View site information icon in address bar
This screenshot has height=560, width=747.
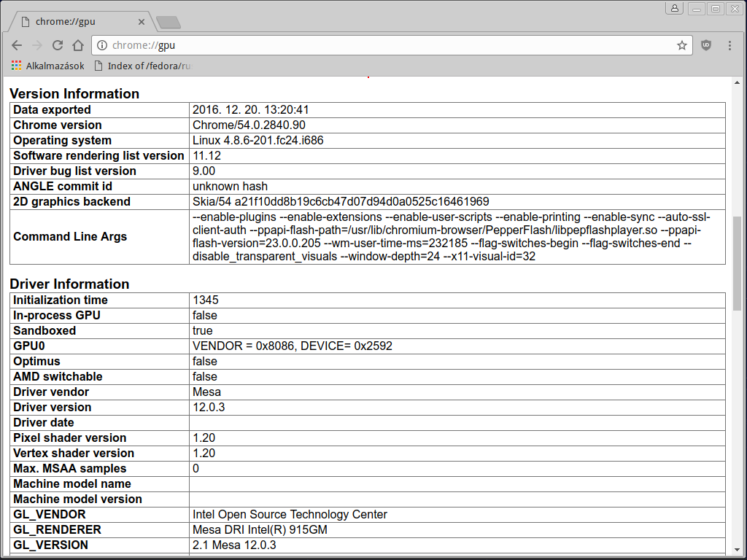[x=102, y=45]
